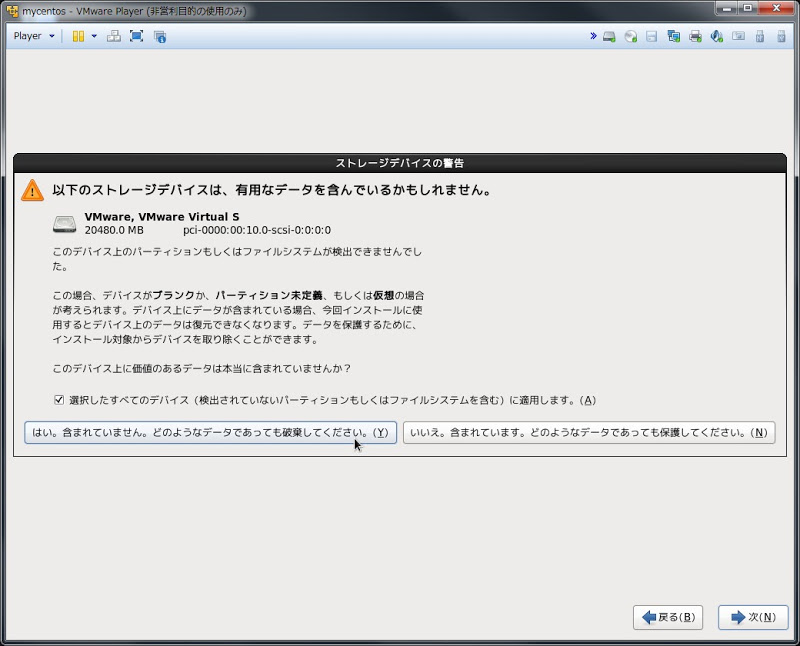Click the send Ctrl+Alt+Del icon

coord(113,36)
